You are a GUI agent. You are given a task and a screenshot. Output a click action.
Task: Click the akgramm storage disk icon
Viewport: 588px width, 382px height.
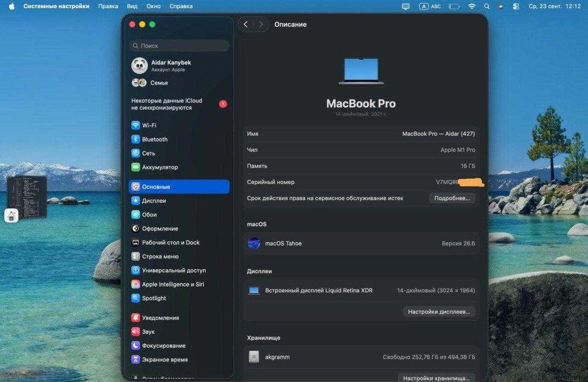[254, 357]
